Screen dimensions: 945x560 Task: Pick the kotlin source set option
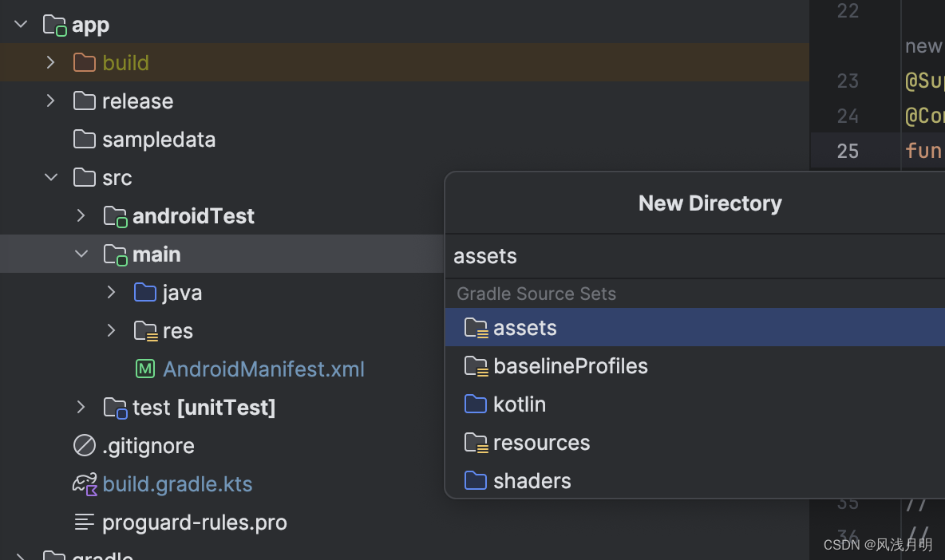(x=519, y=404)
